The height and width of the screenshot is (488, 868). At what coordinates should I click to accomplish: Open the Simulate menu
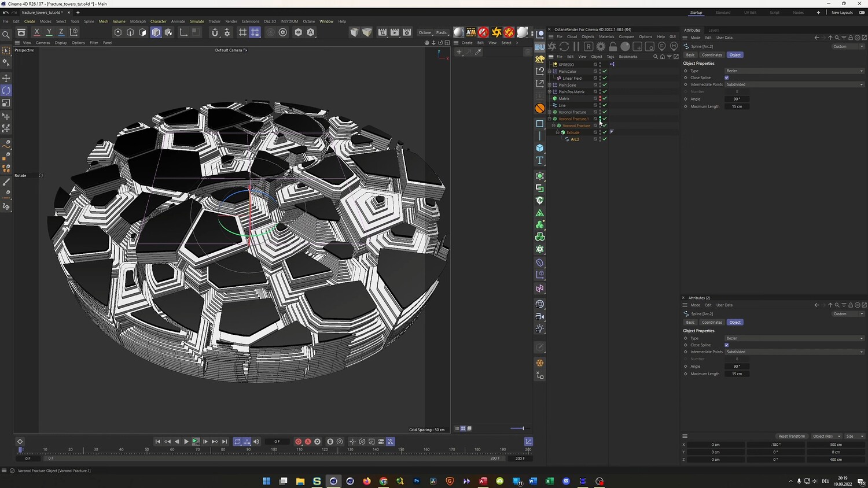pos(197,21)
